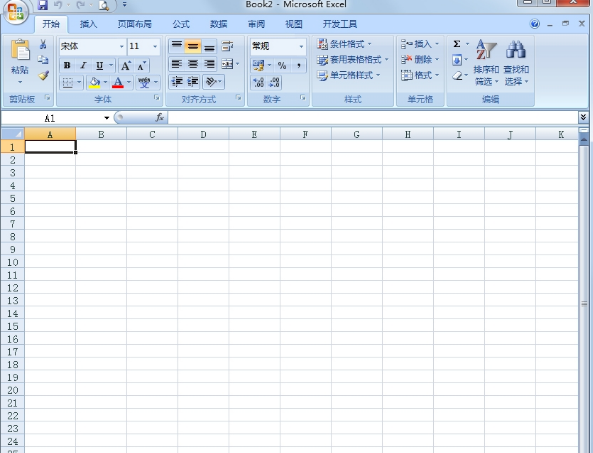Click the AutoSum sigma icon
The image size is (593, 453).
457,44
